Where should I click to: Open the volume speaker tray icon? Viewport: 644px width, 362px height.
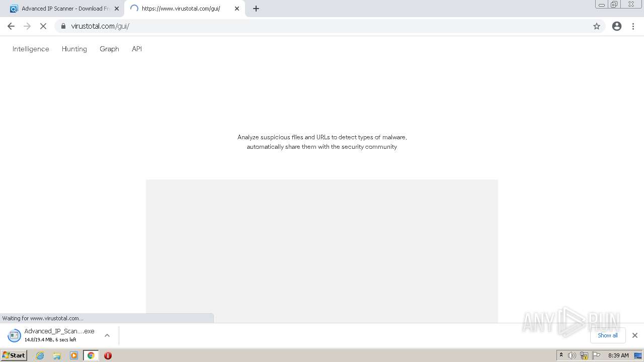(572, 355)
